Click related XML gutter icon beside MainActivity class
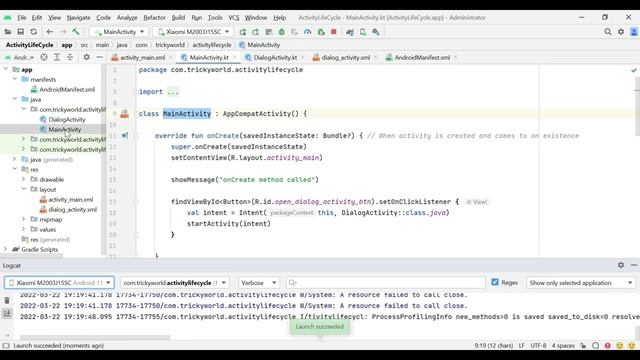This screenshot has width=640, height=360. [x=124, y=114]
